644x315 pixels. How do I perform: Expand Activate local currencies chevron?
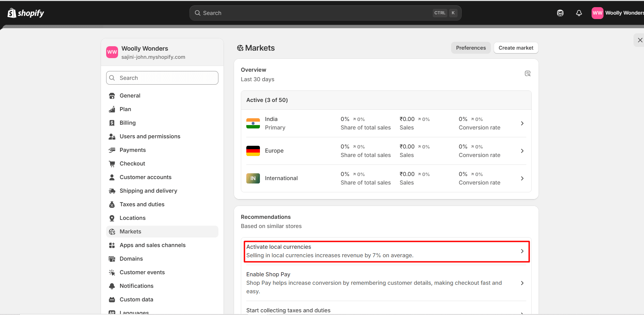[x=522, y=251]
